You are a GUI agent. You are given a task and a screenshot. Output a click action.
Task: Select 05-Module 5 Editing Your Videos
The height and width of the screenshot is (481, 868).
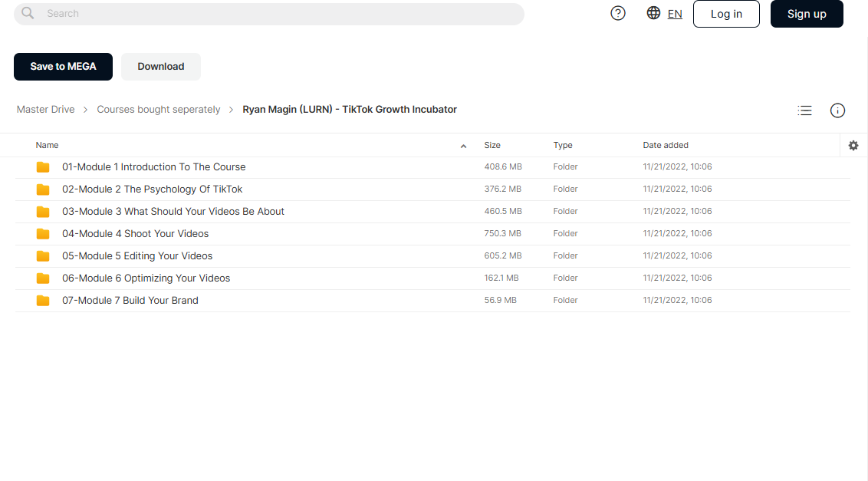pos(137,255)
